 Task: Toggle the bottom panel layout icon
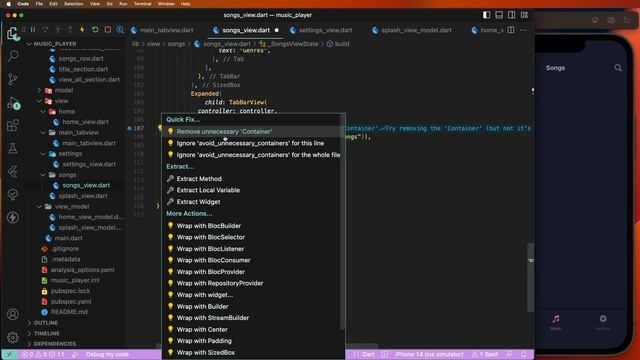(x=499, y=15)
